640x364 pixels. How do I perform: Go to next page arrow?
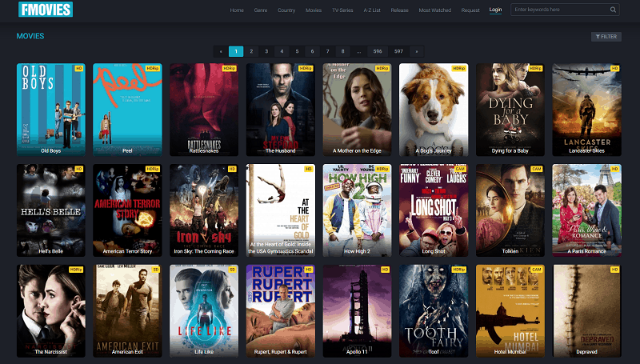coord(417,51)
